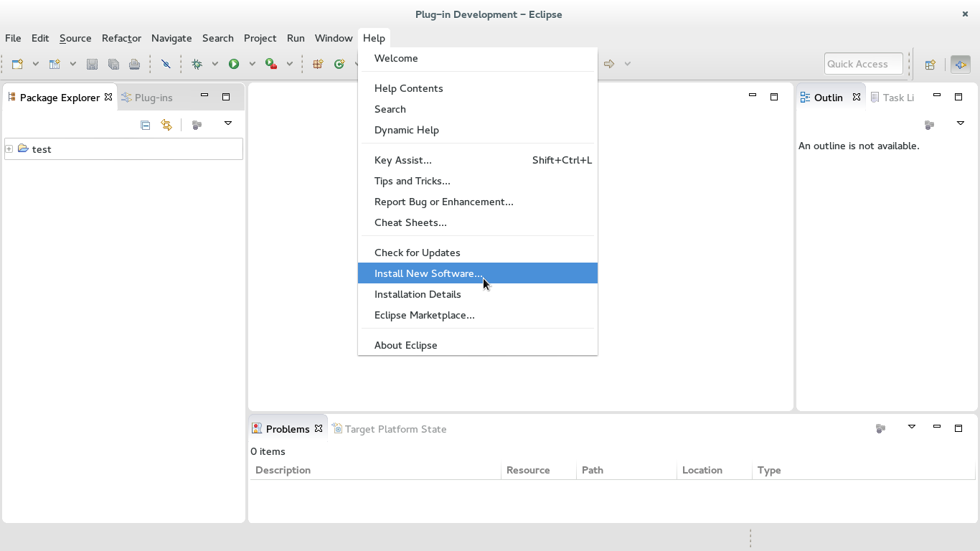The width and height of the screenshot is (980, 551).
Task: Select the Print toolbar icon
Action: [x=134, y=64]
